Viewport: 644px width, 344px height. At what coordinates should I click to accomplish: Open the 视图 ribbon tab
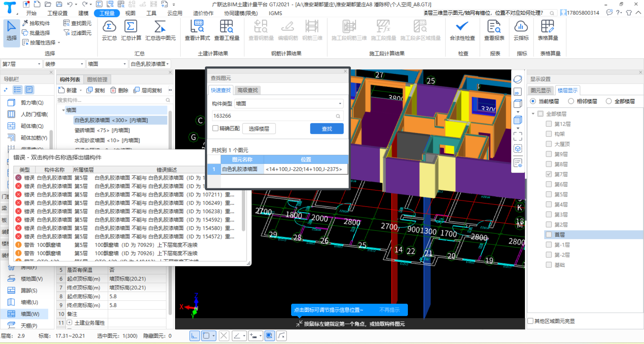click(130, 13)
